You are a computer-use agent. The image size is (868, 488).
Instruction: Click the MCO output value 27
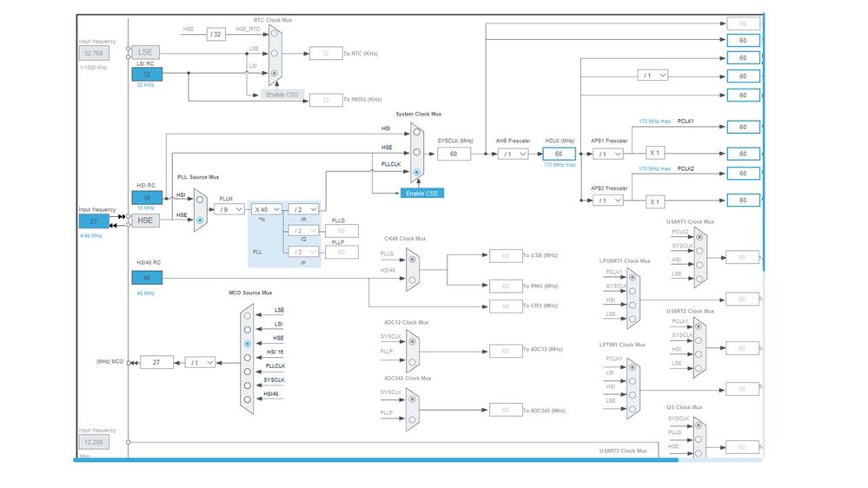156,362
